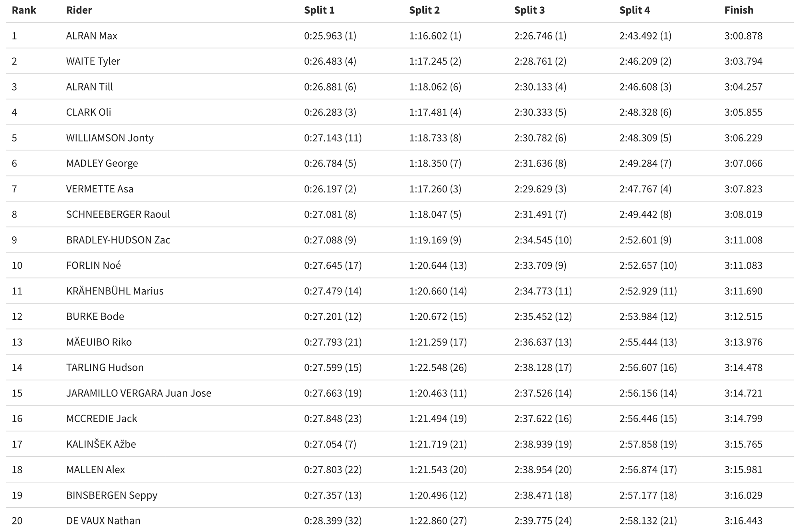Click the Split 4 column header
The width and height of the screenshot is (798, 532).
point(634,10)
